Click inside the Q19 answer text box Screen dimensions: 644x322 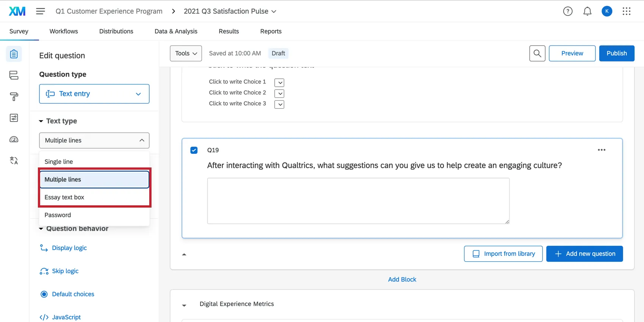click(x=358, y=201)
